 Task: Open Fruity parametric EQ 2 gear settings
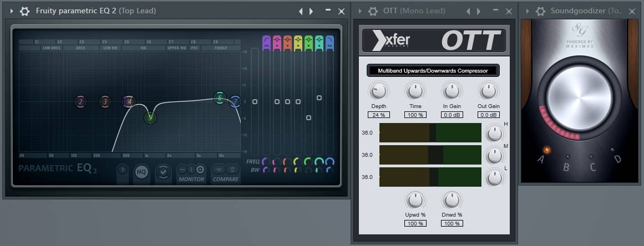[x=24, y=12]
